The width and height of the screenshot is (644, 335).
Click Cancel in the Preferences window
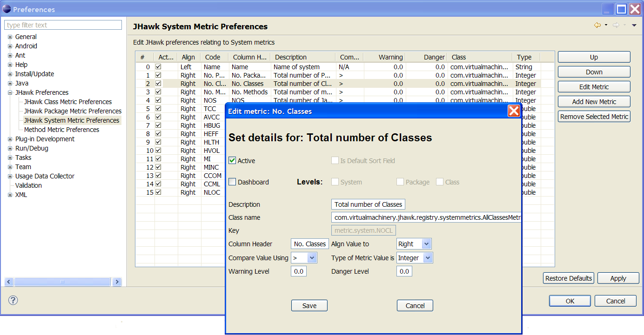tap(616, 301)
